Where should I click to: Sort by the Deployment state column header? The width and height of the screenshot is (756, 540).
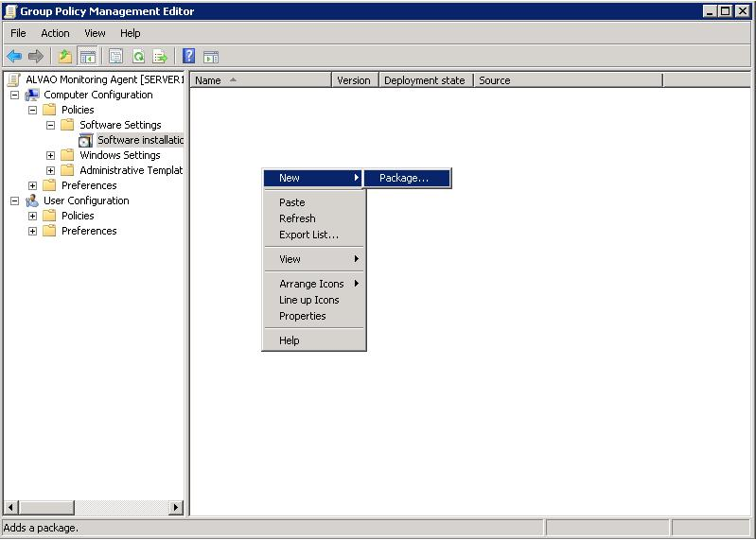pyautogui.click(x=425, y=80)
